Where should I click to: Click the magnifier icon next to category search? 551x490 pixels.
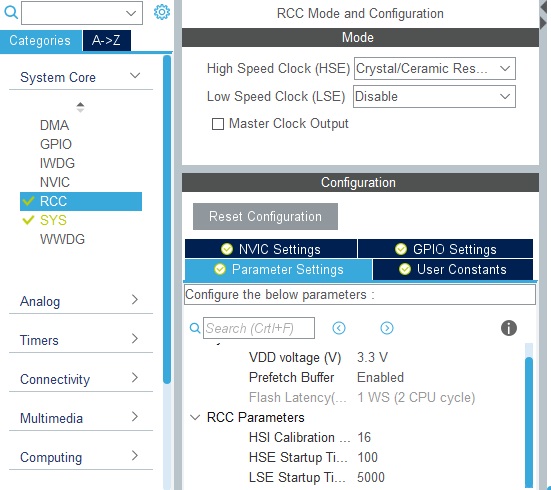coord(11,12)
